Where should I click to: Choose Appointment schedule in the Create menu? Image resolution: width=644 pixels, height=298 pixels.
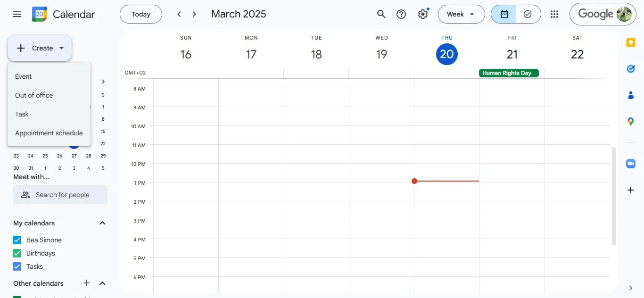pos(49,132)
